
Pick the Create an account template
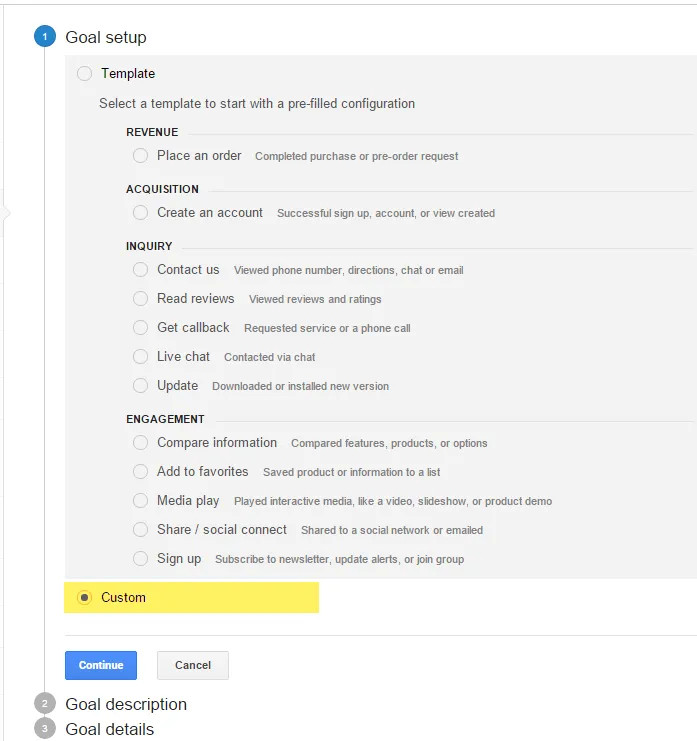pyautogui.click(x=140, y=213)
